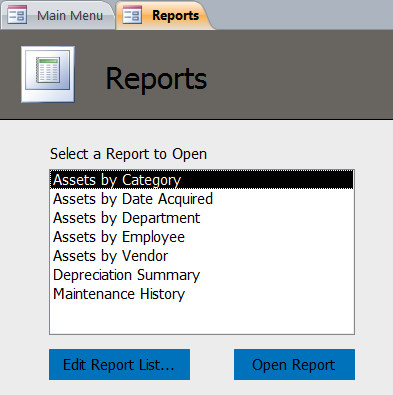Viewport: 393px width, 395px height.
Task: Switch to the Main Menu tab
Action: (58, 15)
